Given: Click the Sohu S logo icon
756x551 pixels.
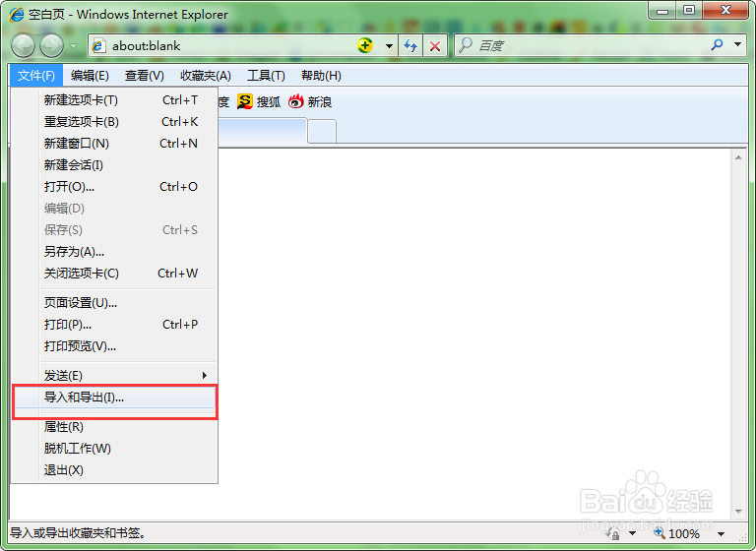Looking at the screenshot, I should pyautogui.click(x=244, y=101).
